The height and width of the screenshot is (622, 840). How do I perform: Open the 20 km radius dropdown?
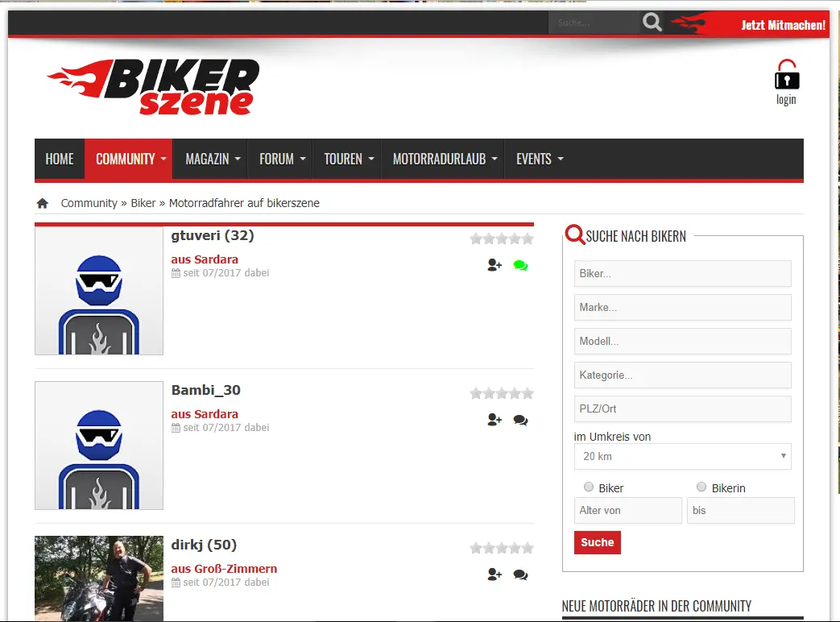(x=682, y=456)
